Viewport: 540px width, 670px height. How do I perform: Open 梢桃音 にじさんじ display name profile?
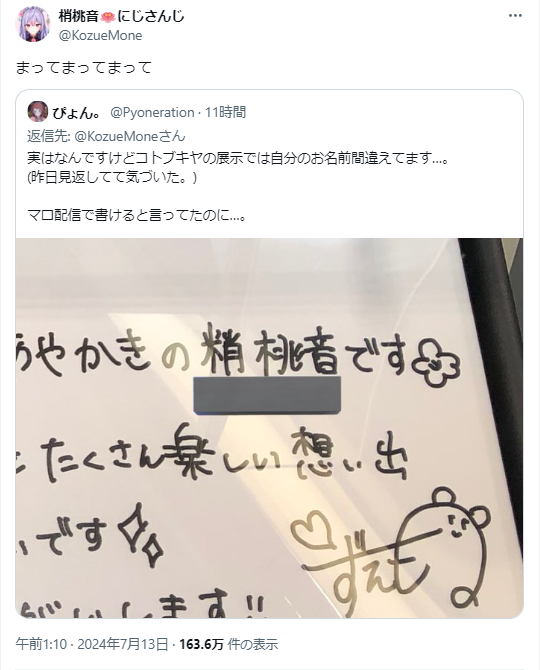click(121, 16)
